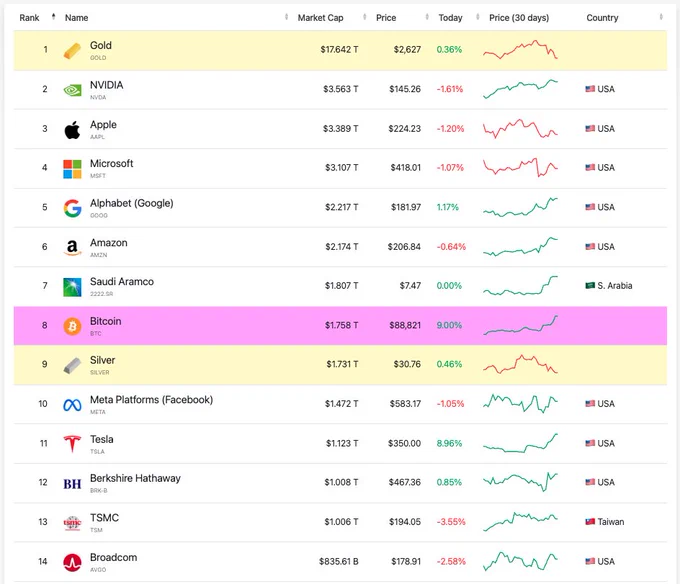Sort table by Rank column arrows

(53, 17)
